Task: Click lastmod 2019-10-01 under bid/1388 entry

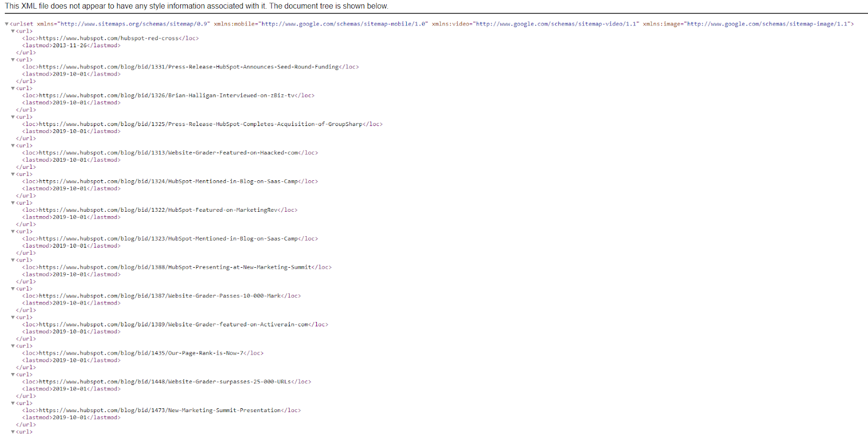Action: tap(69, 275)
